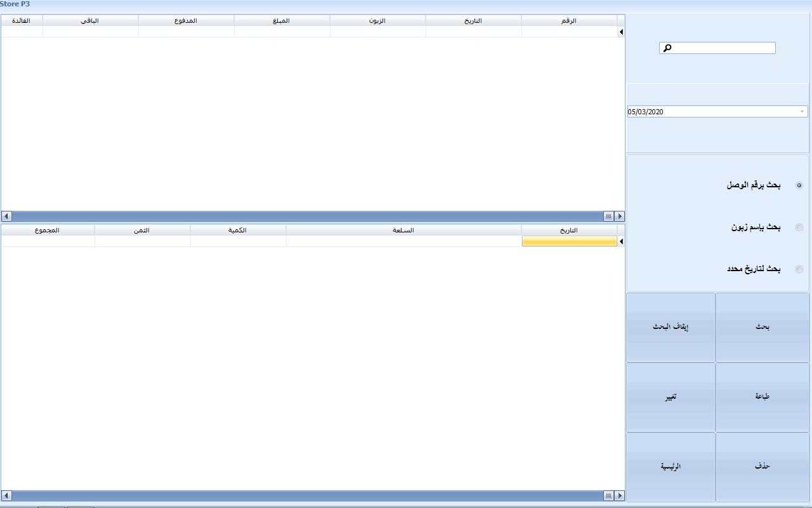Open the 05/03/2020 date dropdown
Viewport: 812px width, 508px height.
pyautogui.click(x=802, y=112)
